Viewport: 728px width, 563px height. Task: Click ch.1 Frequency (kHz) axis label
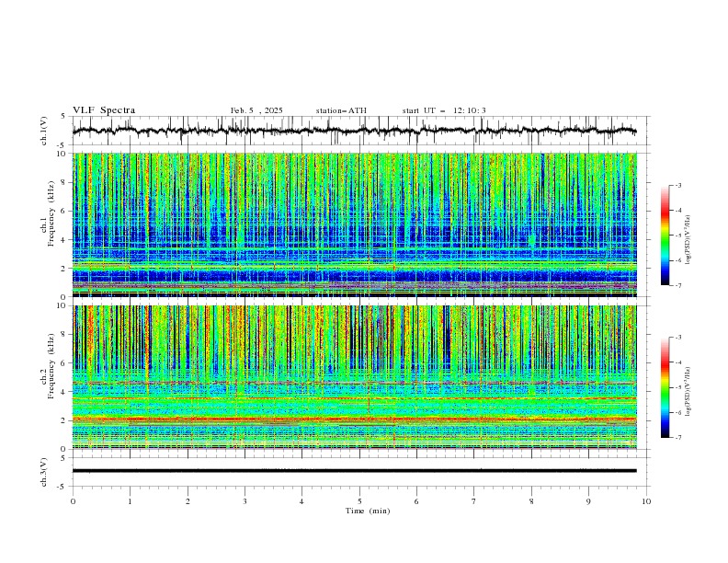click(x=48, y=213)
